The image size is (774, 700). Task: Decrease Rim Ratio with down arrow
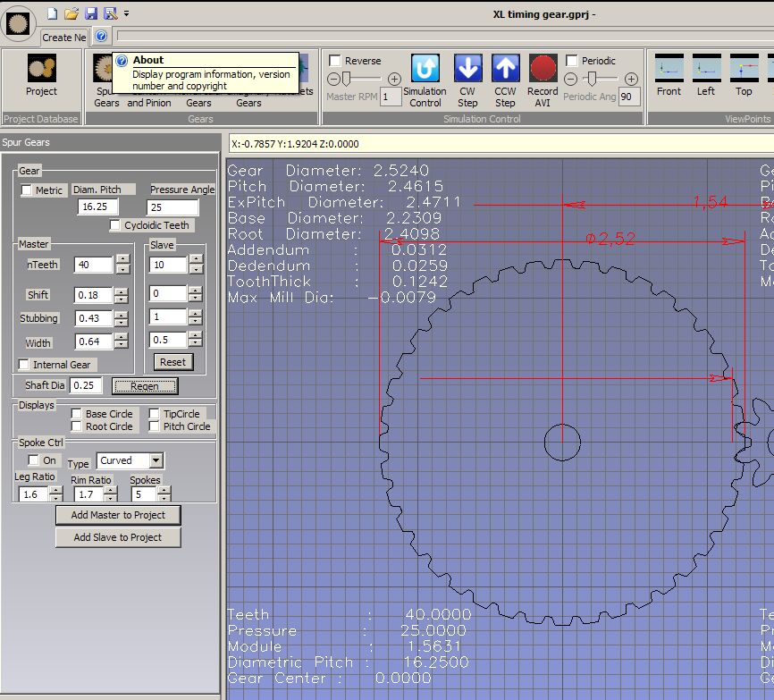(x=111, y=498)
